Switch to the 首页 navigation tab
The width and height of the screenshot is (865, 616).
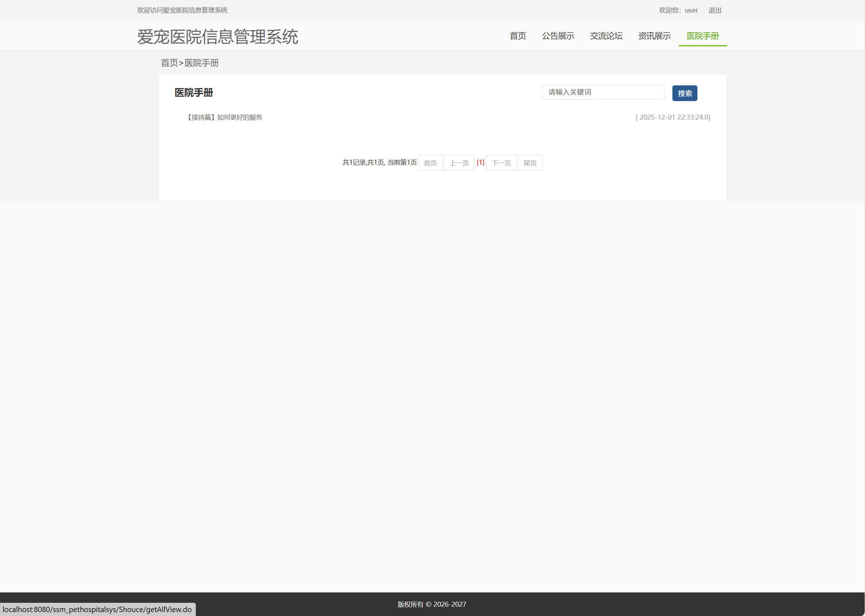pos(518,36)
